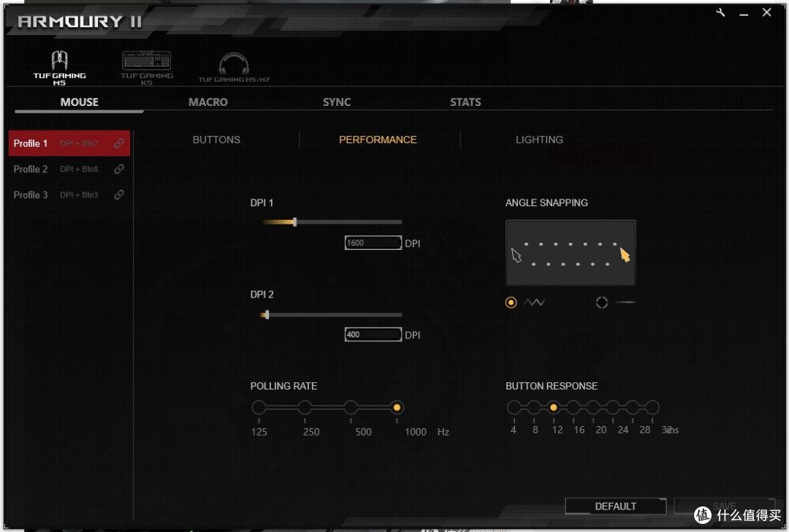
Task: Minimize the Armoury II window
Action: [x=744, y=14]
